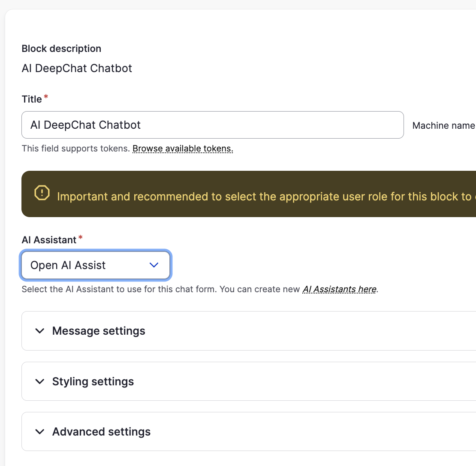
Task: Click the Styling settings chevron arrow
Action: [x=40, y=381]
